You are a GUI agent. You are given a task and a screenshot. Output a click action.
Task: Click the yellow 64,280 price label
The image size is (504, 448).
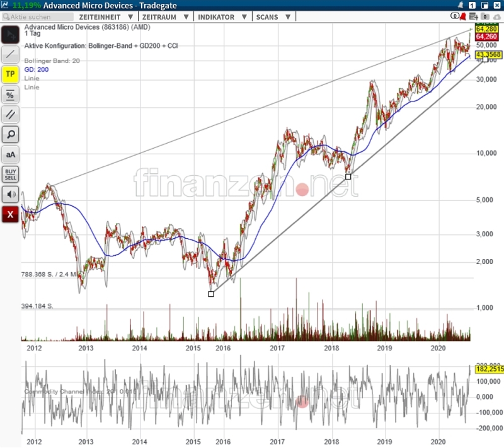(x=486, y=29)
